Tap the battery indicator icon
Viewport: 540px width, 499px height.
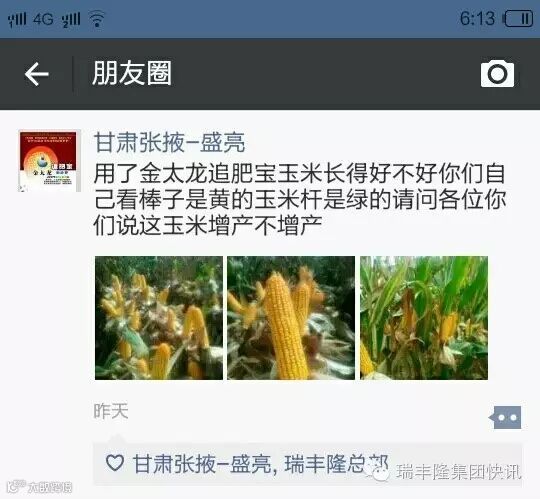519,19
